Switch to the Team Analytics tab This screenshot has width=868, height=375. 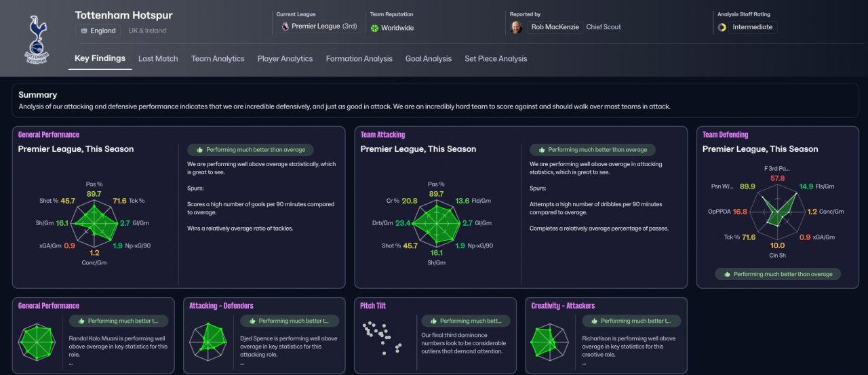218,59
